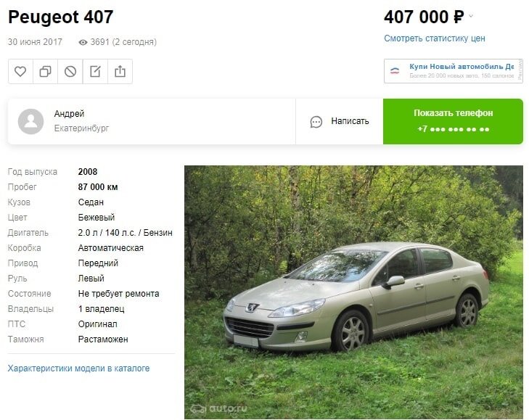Expand the price dropdown arrow beside 407 000 ₽

coord(471,16)
